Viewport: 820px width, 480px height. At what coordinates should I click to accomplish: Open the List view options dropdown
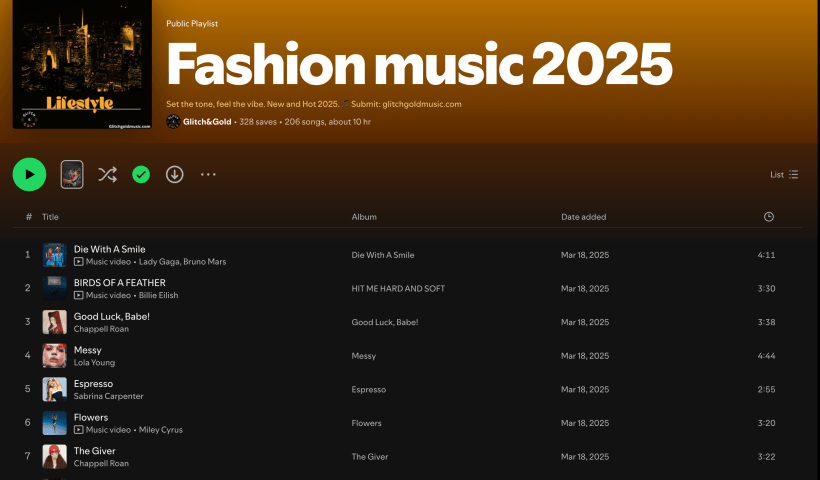point(784,174)
